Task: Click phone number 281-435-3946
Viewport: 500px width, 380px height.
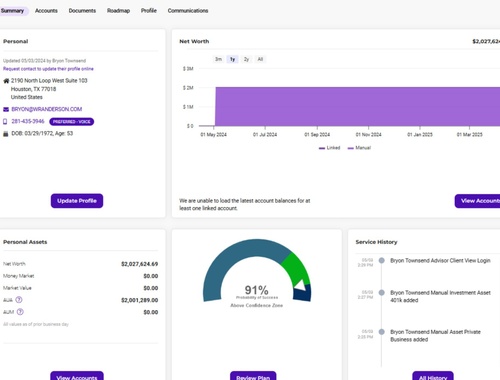Action: tap(28, 121)
